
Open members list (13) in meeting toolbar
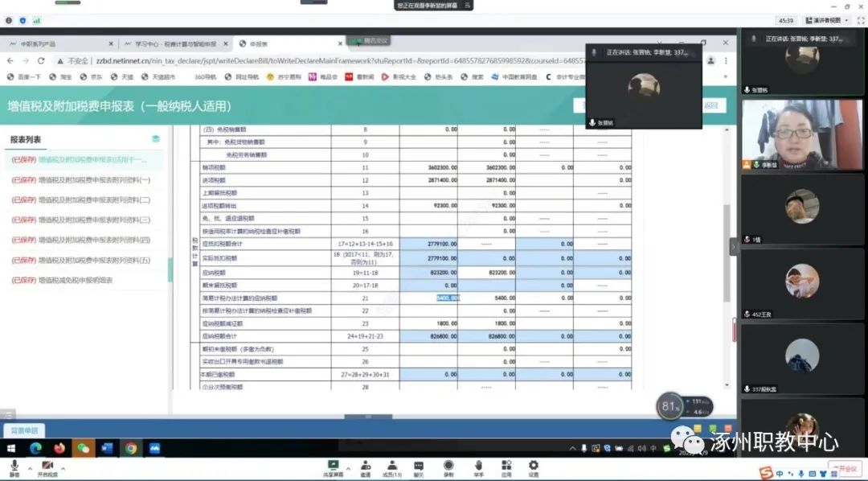point(392,467)
